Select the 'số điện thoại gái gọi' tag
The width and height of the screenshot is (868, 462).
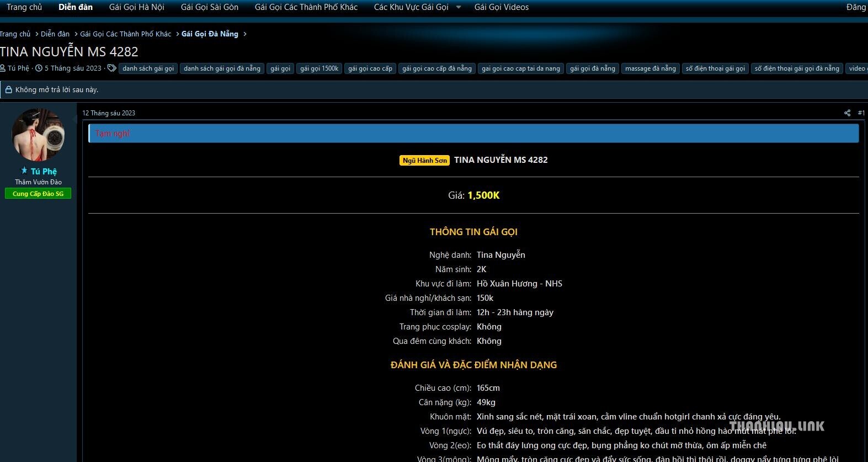pos(715,68)
